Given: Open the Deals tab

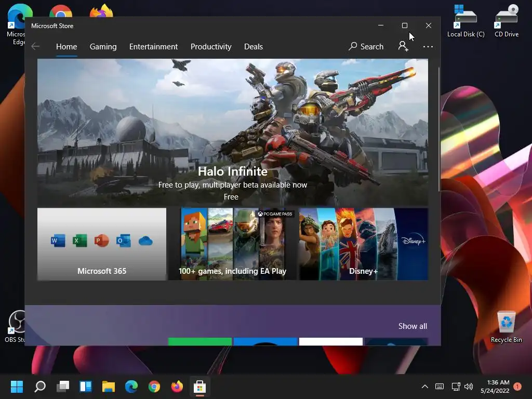Looking at the screenshot, I should 254,47.
